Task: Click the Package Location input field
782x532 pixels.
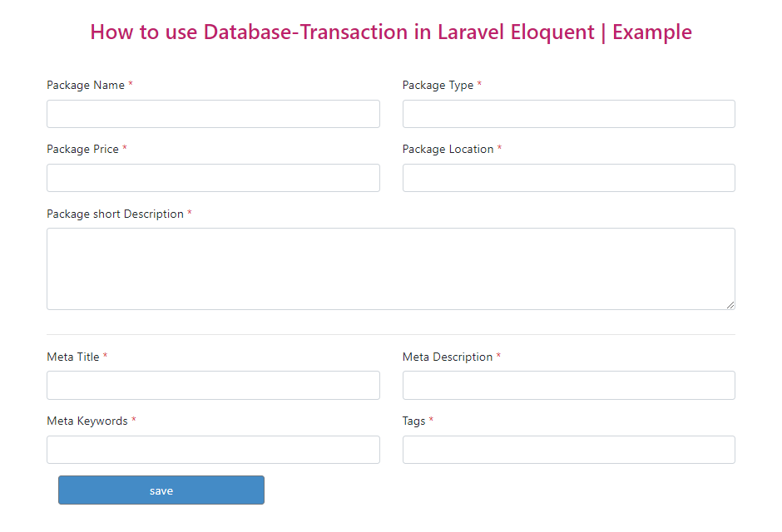Action: [x=568, y=178]
